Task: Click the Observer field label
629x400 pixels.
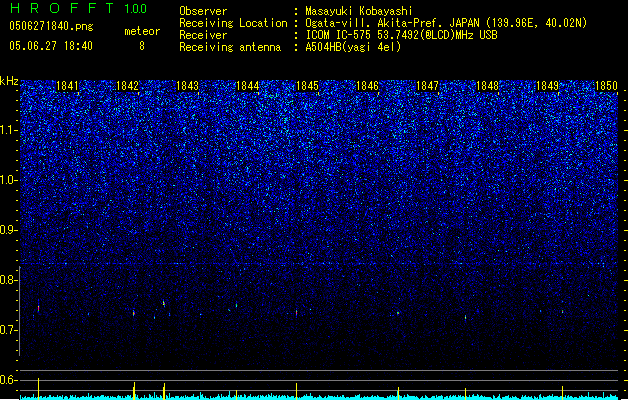Action: pyautogui.click(x=203, y=11)
